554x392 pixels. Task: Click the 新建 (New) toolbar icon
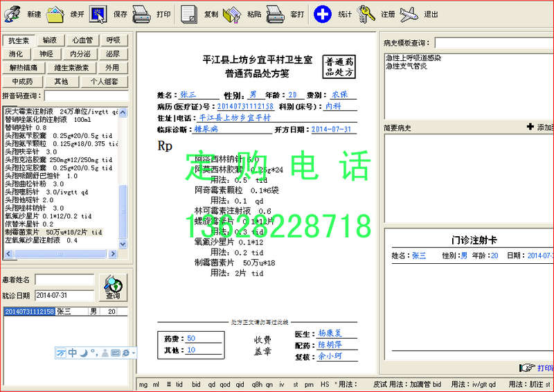[12, 14]
